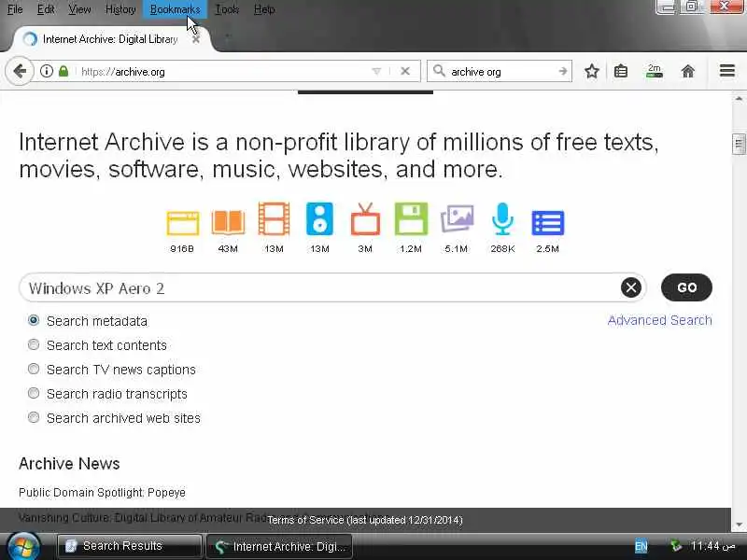
Task: Open the Bookmarks menu
Action: (175, 9)
